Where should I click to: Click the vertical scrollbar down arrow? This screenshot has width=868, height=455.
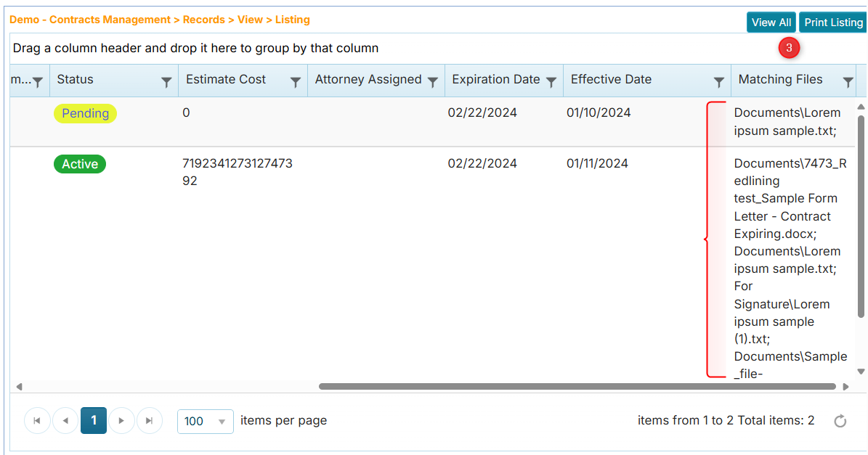pos(861,370)
